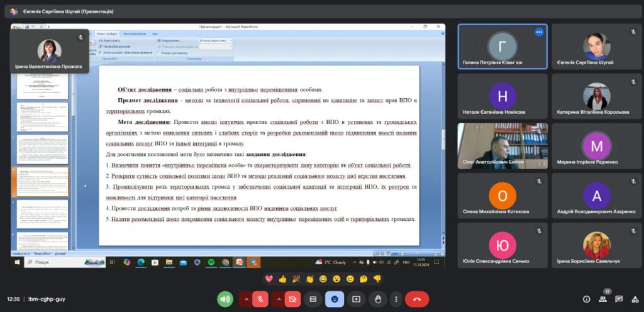The height and width of the screenshot is (312, 644).
Task: Toggle the Режим докладчика checkbox
Action: (x=158, y=53)
